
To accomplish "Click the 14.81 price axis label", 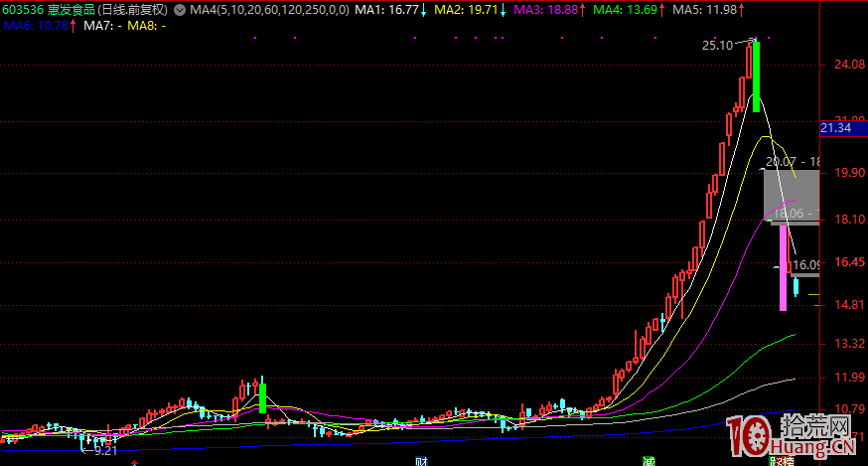I will pyautogui.click(x=850, y=305).
